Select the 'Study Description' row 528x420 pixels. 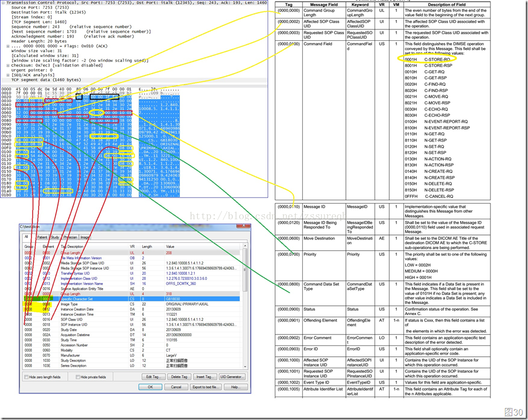point(132,360)
